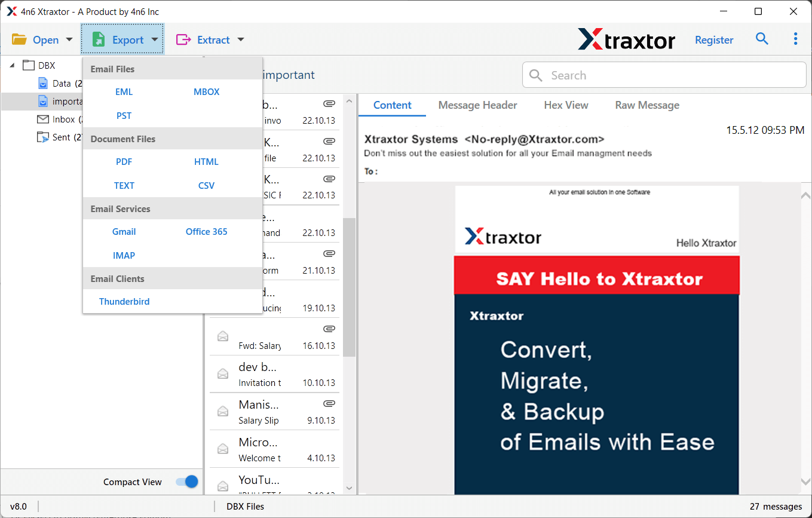Click the 27 messages status text
The image size is (812, 518).
point(776,507)
